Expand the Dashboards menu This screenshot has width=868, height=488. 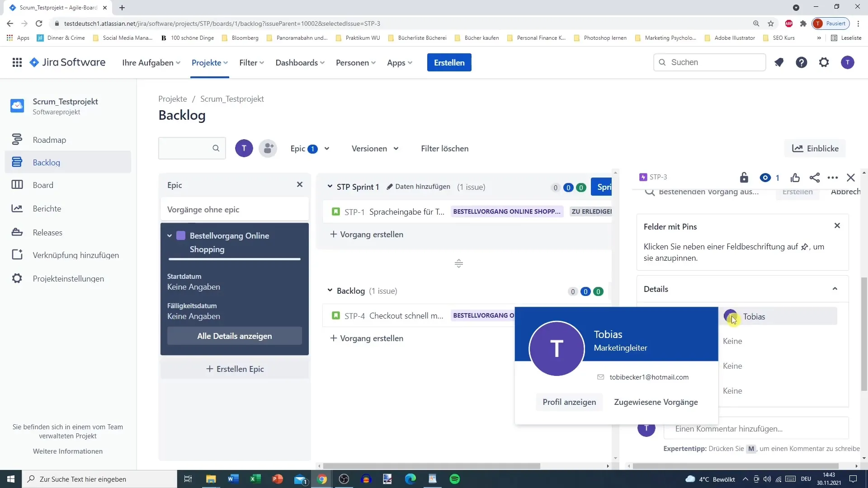point(300,62)
